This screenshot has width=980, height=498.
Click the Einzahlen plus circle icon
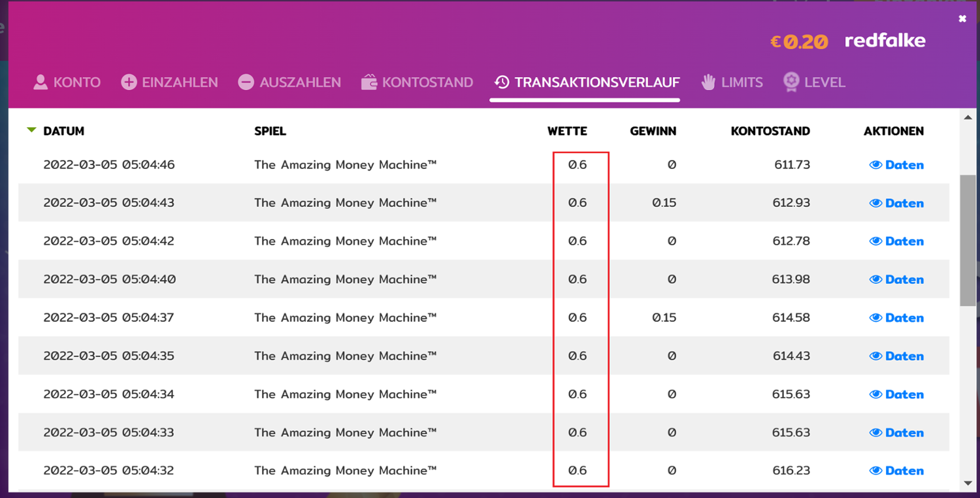(129, 82)
